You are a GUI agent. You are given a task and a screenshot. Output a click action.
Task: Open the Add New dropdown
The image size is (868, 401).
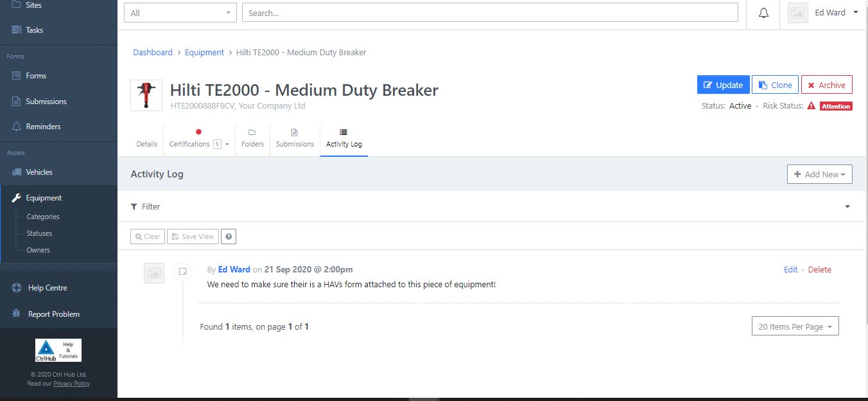(820, 174)
